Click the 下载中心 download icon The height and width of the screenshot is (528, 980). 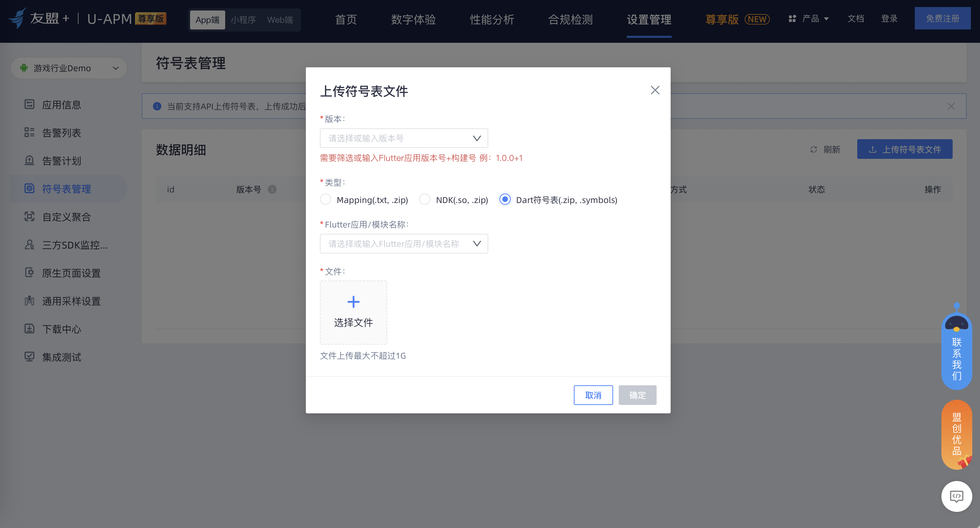click(x=29, y=329)
